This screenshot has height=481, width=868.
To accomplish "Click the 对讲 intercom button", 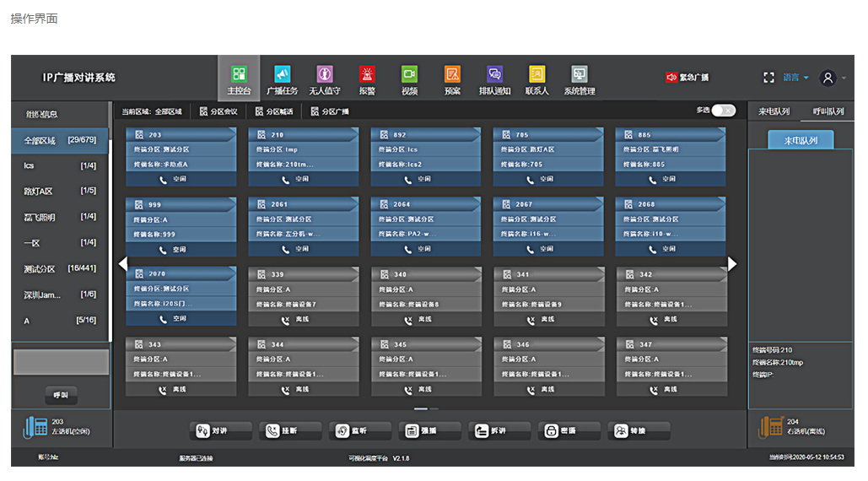I will [x=213, y=430].
